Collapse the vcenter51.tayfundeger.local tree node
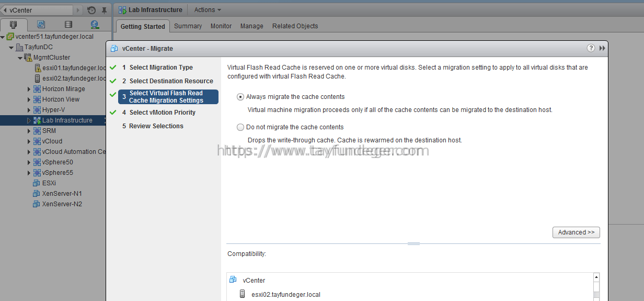 [x=3, y=37]
